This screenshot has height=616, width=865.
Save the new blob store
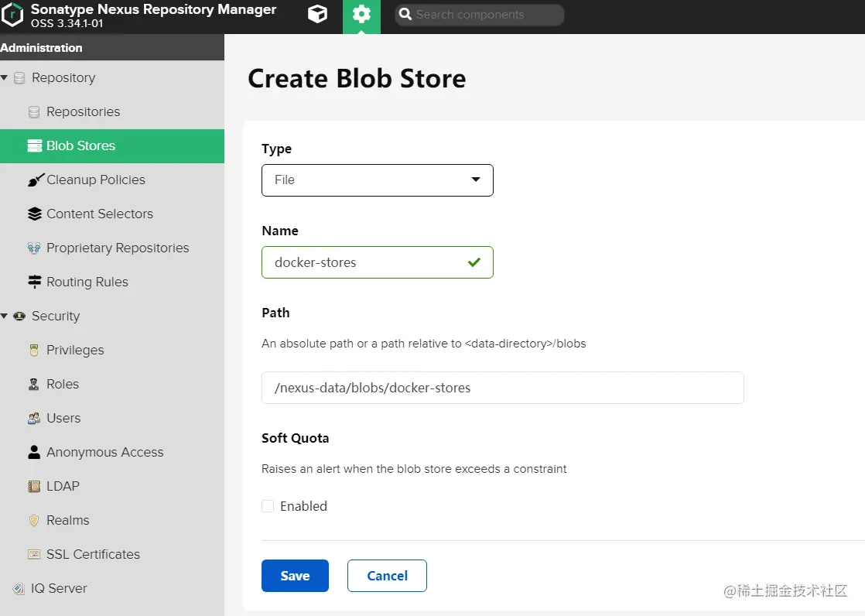295,576
